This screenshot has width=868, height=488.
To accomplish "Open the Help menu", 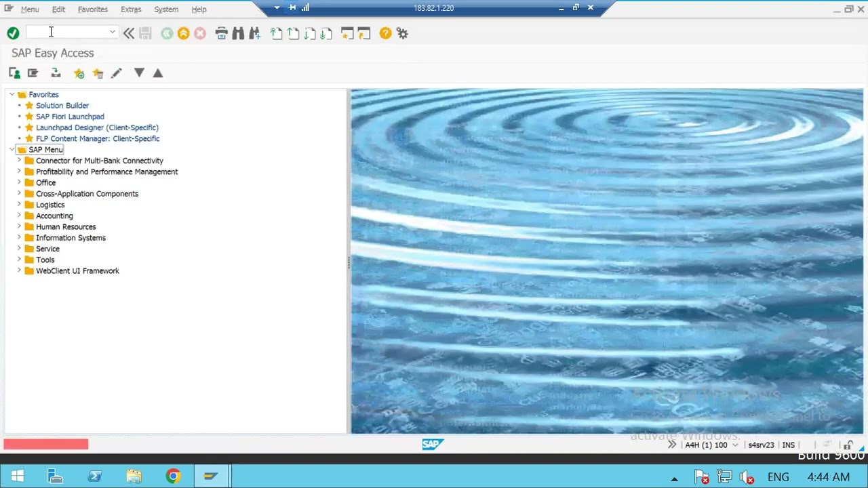I will click(199, 9).
